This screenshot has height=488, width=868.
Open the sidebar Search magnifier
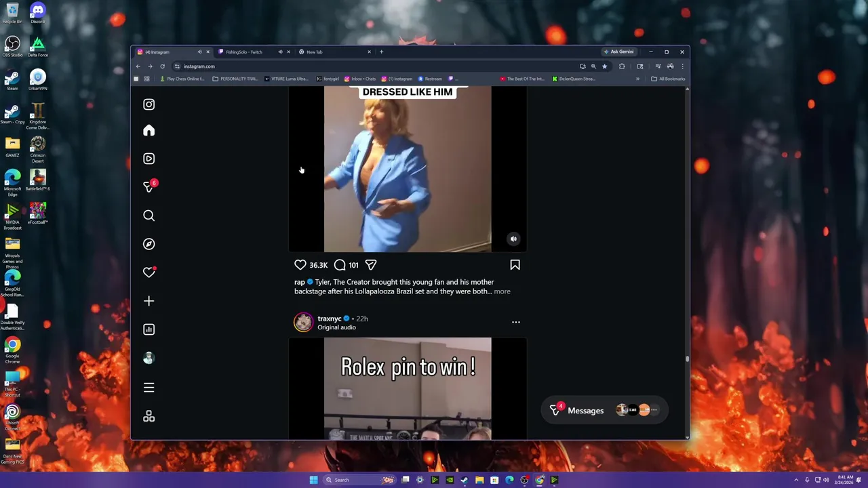149,216
